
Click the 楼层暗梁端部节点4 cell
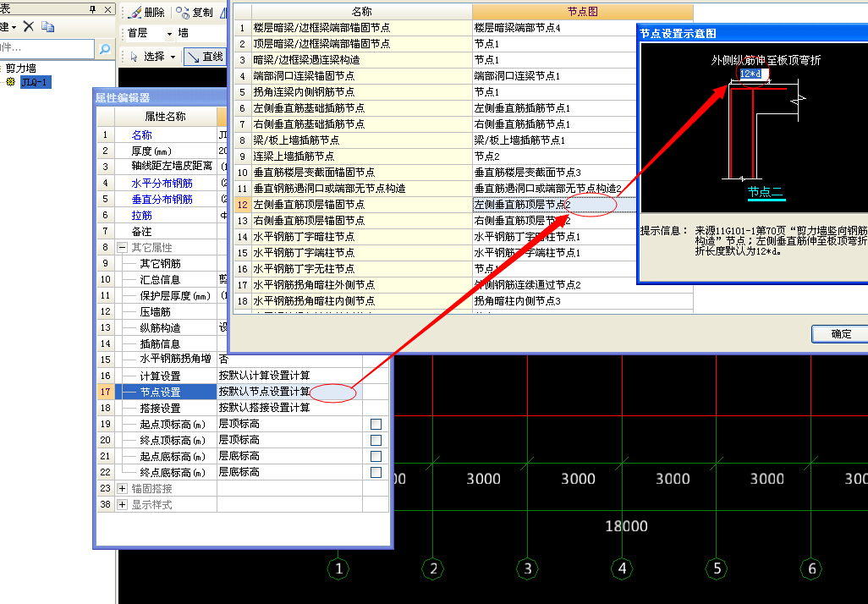[x=553, y=28]
